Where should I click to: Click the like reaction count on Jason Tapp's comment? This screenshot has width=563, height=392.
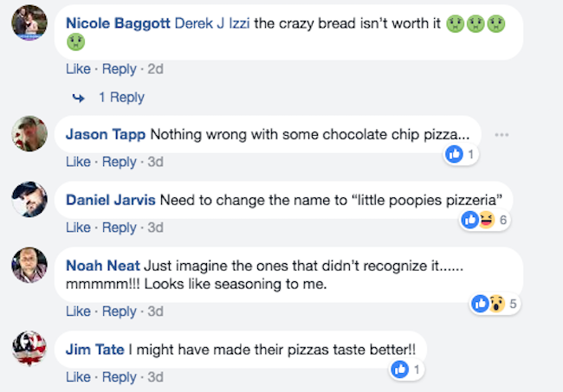(x=462, y=154)
